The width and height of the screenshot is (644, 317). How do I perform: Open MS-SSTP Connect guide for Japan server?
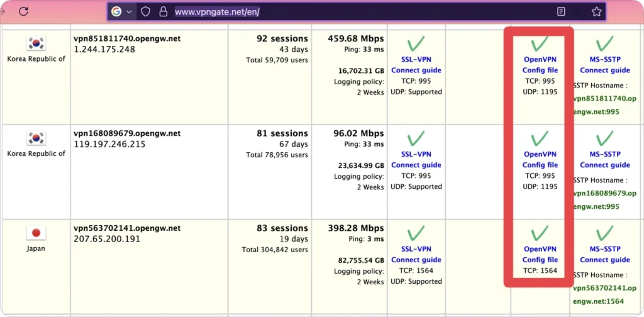(x=605, y=255)
